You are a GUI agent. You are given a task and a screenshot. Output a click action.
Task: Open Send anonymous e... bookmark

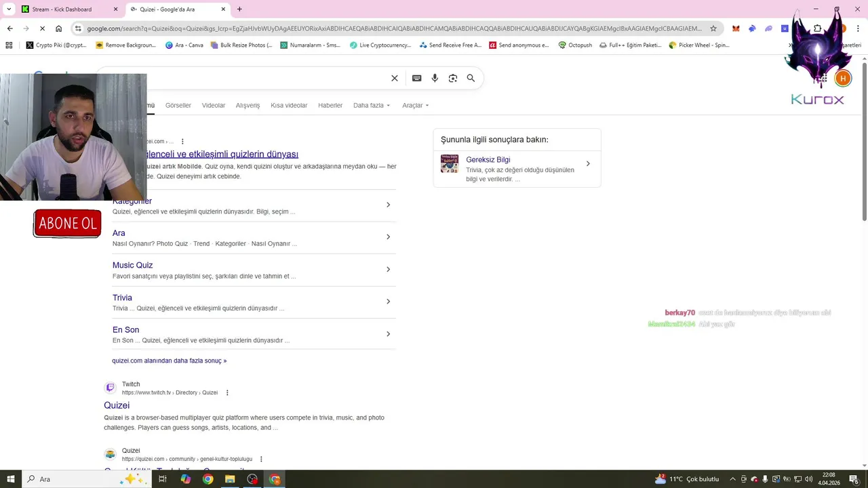519,45
